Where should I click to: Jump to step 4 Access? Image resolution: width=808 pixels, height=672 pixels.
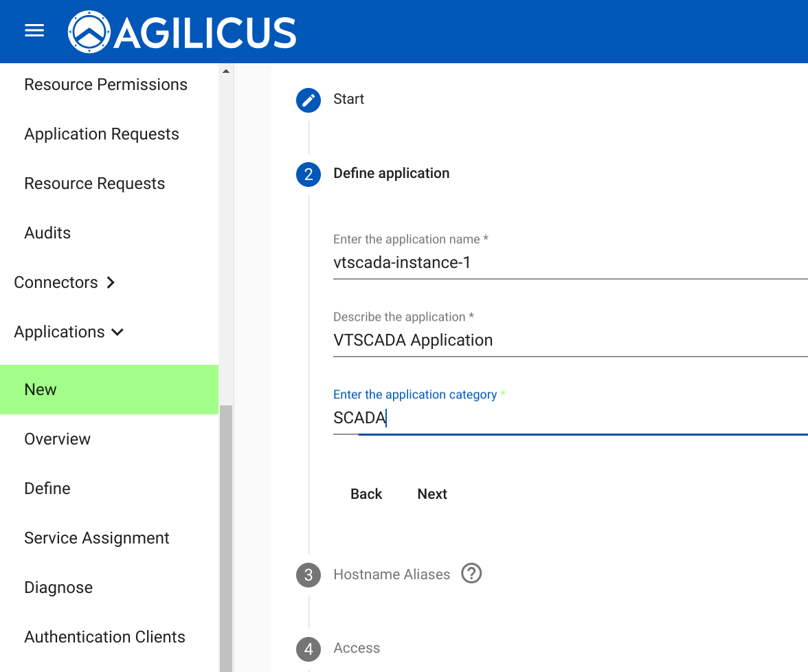click(x=356, y=648)
